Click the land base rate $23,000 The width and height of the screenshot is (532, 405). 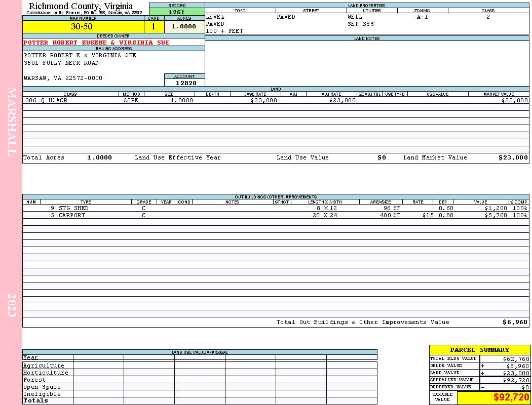click(x=264, y=100)
